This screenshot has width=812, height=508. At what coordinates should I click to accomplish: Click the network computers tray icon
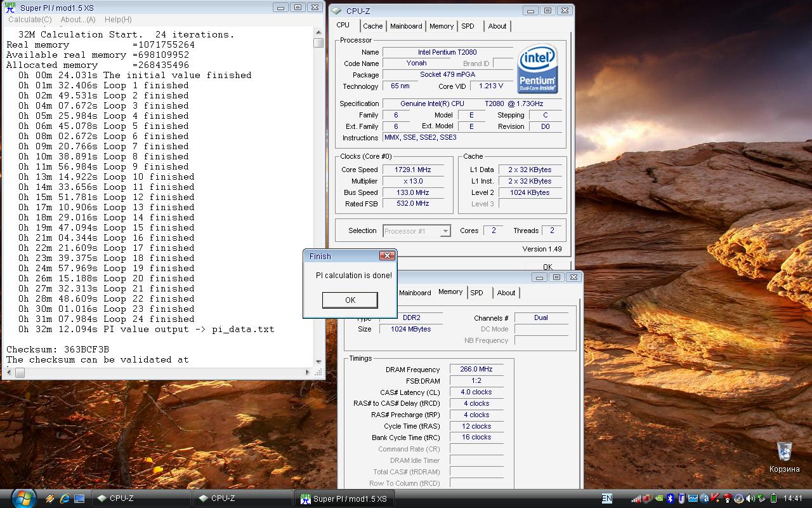coord(648,498)
